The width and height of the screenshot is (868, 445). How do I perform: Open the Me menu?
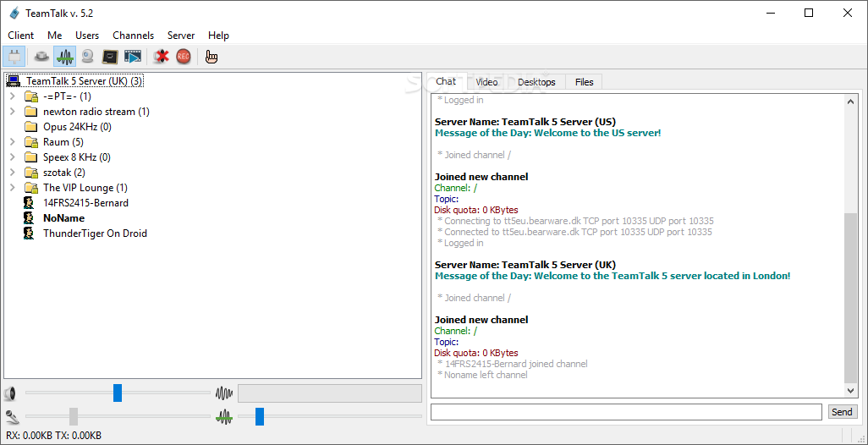pos(55,36)
